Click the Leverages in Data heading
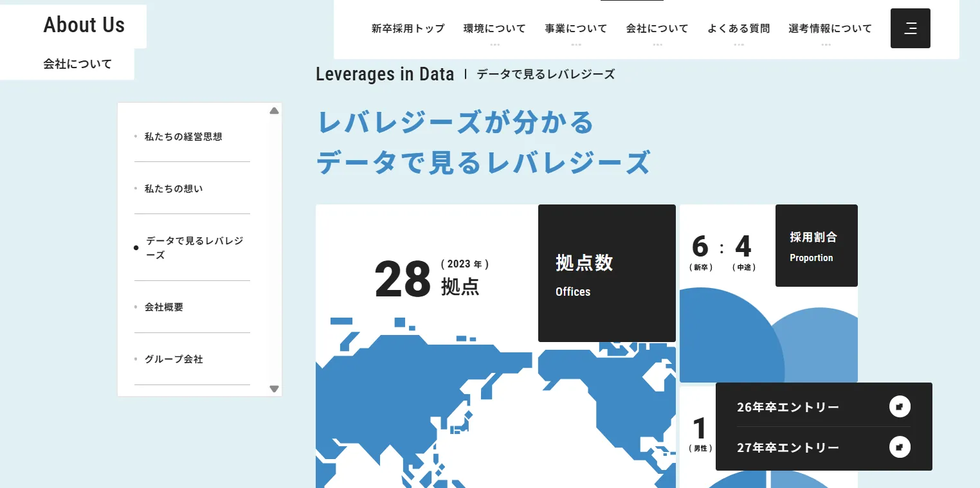The image size is (980, 488). (x=385, y=74)
